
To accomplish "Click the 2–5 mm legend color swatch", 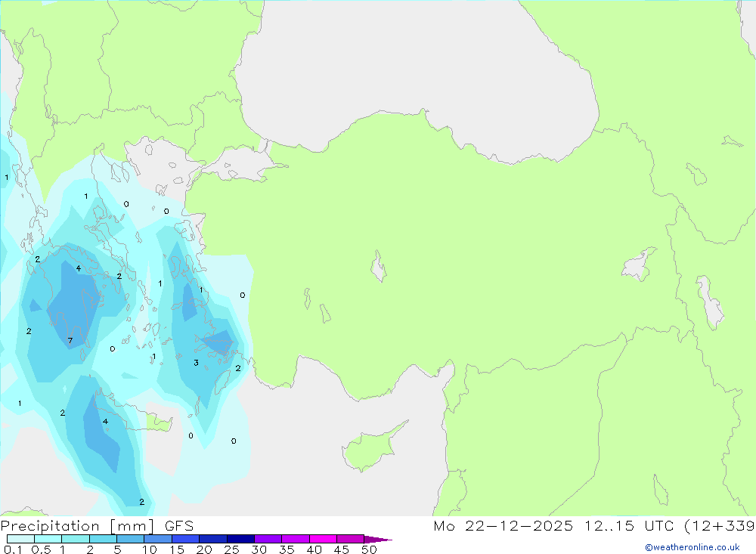I will (103, 539).
